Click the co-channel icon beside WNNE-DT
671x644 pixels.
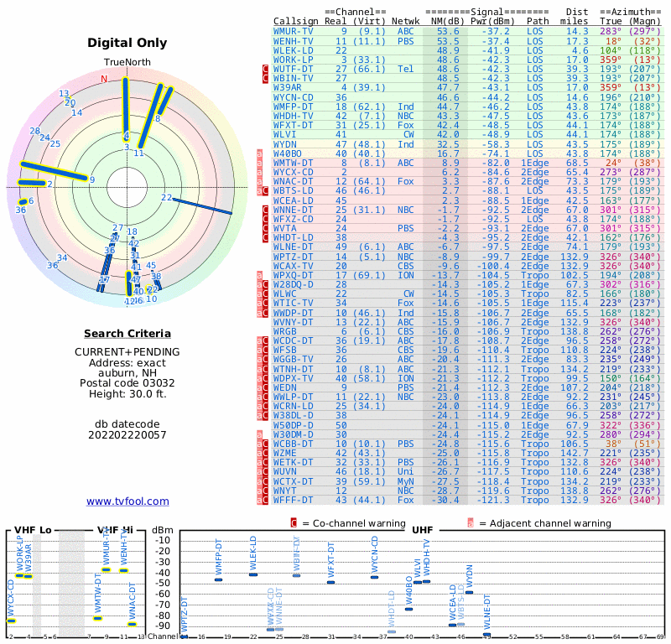click(x=265, y=210)
